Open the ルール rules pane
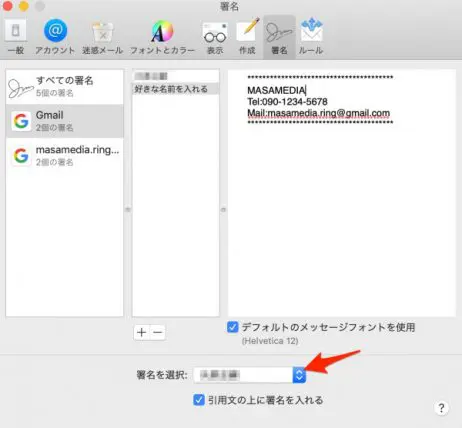Viewport: 462px width, 428px height. [x=311, y=37]
